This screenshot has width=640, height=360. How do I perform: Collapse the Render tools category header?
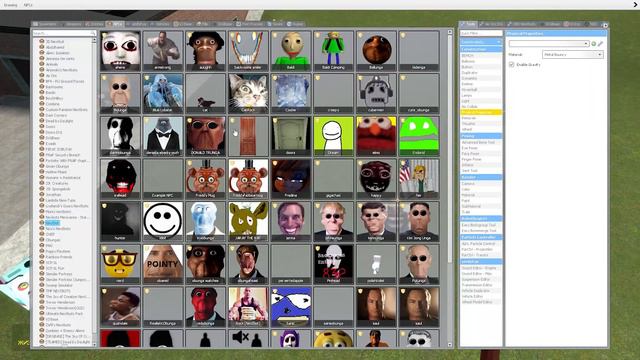[481, 177]
